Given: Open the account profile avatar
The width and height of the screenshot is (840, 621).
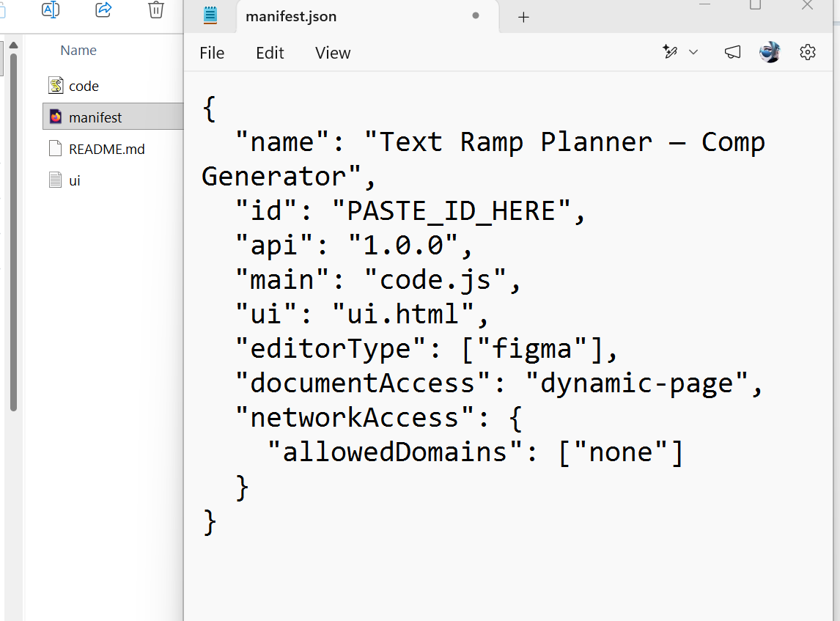Looking at the screenshot, I should [x=770, y=52].
